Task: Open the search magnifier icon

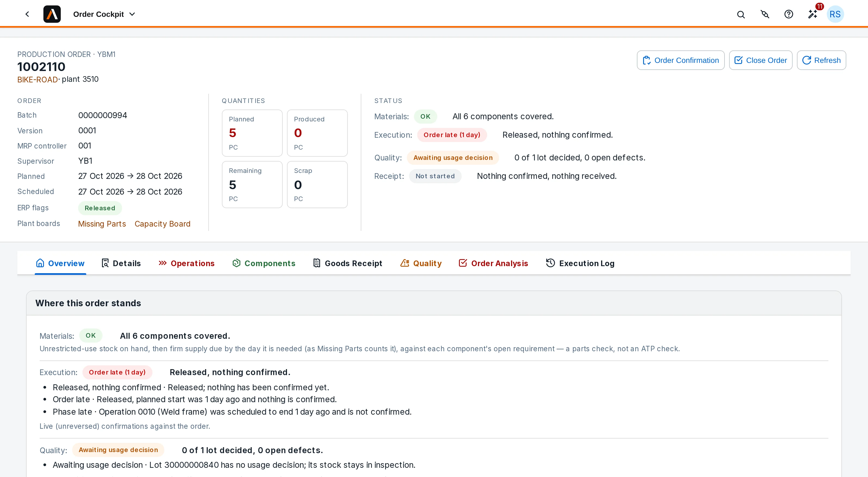Action: click(x=741, y=14)
